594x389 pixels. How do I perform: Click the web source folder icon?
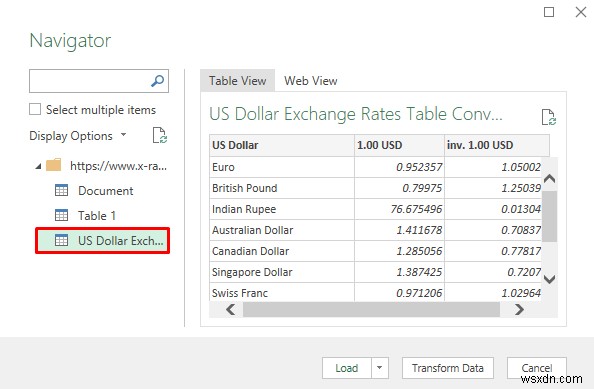53,165
